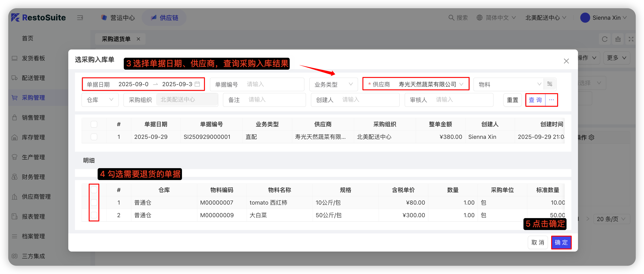Viewport: 644px width, 274px height.
Task: Tick the tomato 西红柿 row checkbox
Action: pos(94,203)
